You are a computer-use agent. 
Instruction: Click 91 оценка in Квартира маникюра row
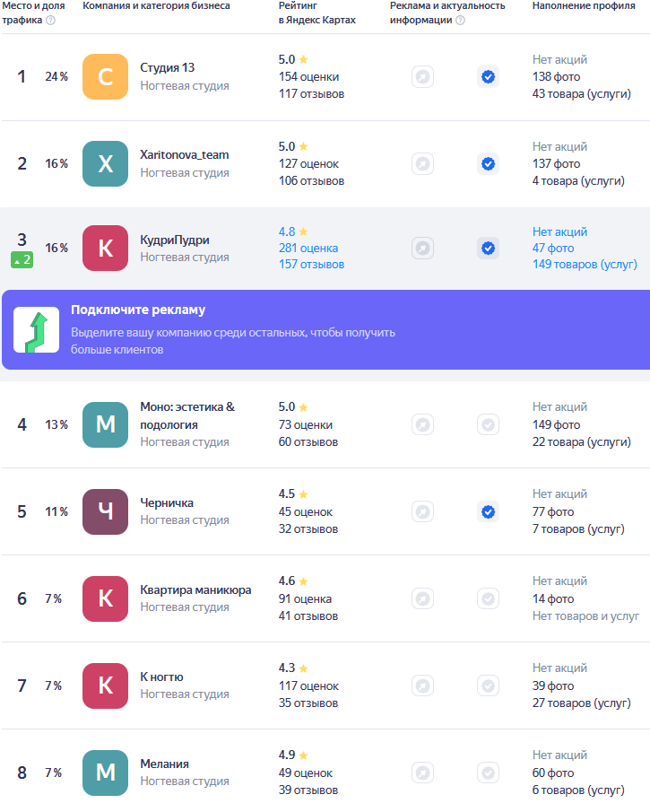tap(305, 598)
